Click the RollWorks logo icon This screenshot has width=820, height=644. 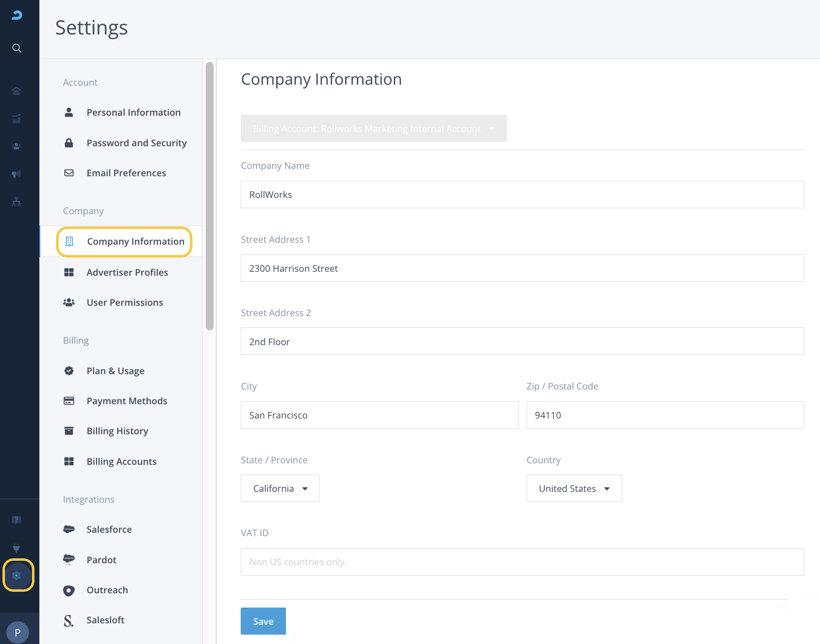tap(17, 15)
